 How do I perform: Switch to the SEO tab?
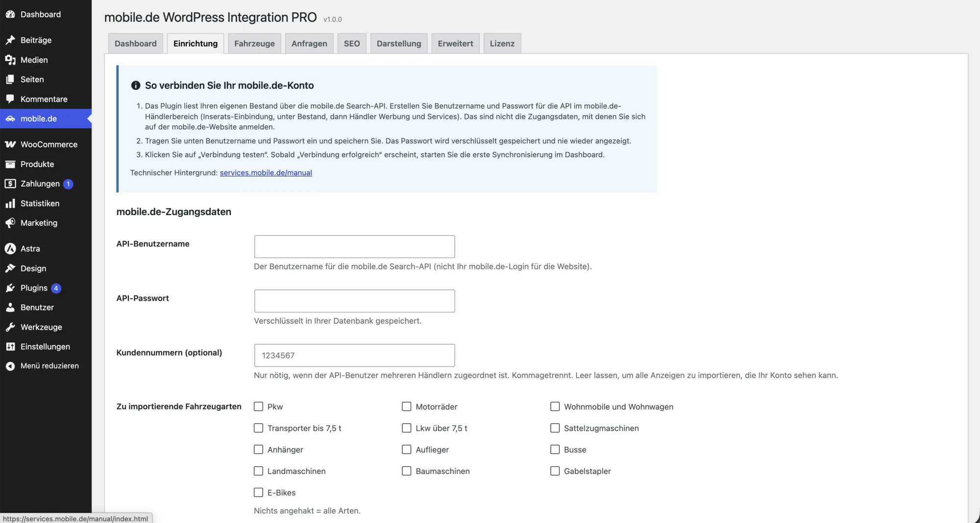tap(352, 44)
